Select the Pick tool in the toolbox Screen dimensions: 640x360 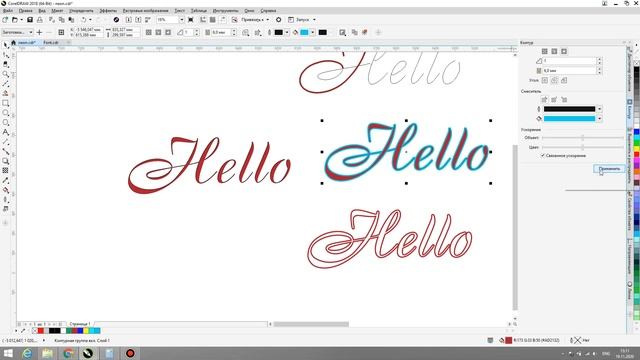(x=6, y=45)
